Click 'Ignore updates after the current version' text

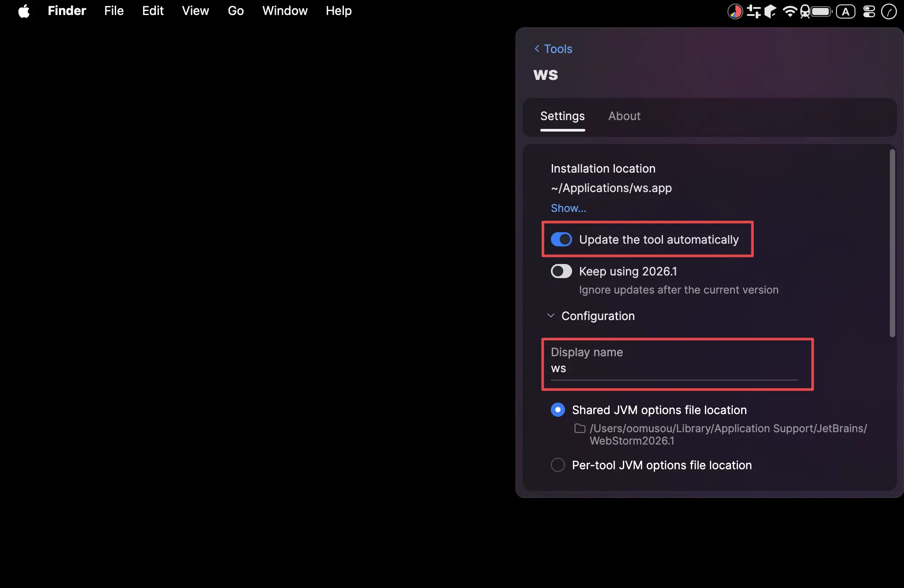tap(679, 290)
